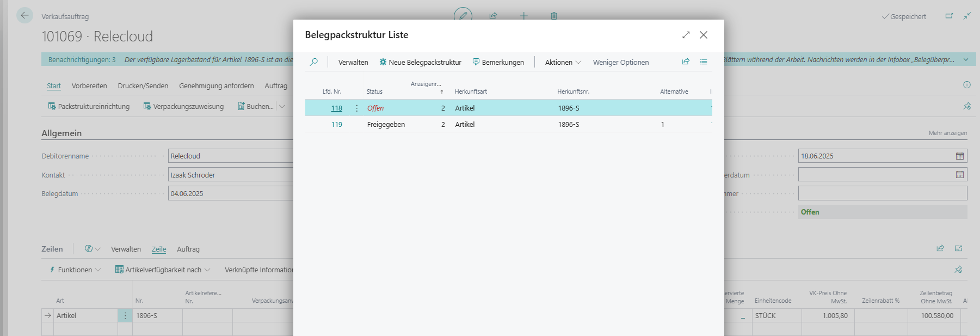Viewport: 980px width, 336px height.
Task: Click Weniger Optionen
Action: (x=621, y=62)
